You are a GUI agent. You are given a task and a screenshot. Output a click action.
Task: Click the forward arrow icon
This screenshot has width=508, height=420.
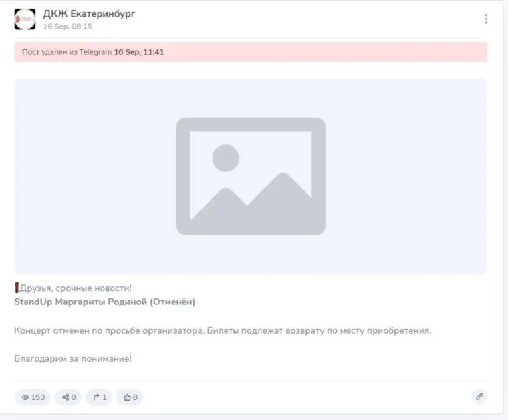[96, 397]
